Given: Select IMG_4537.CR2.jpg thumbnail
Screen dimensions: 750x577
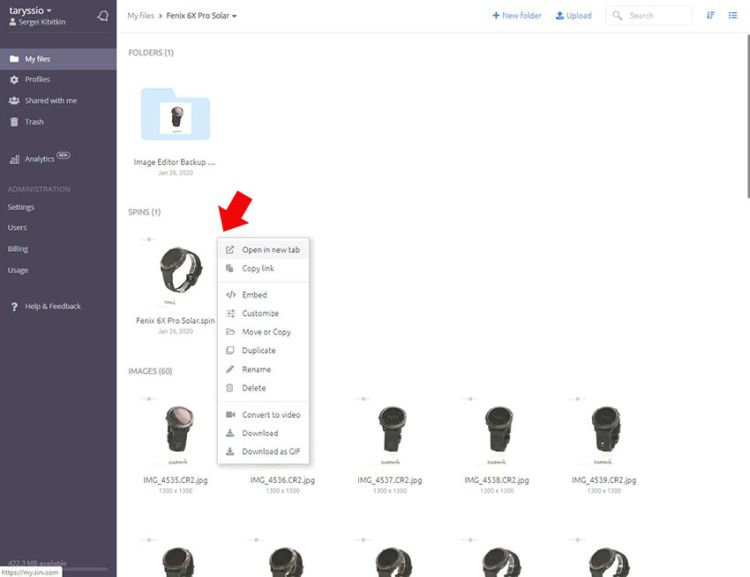Looking at the screenshot, I should pyautogui.click(x=392, y=429).
